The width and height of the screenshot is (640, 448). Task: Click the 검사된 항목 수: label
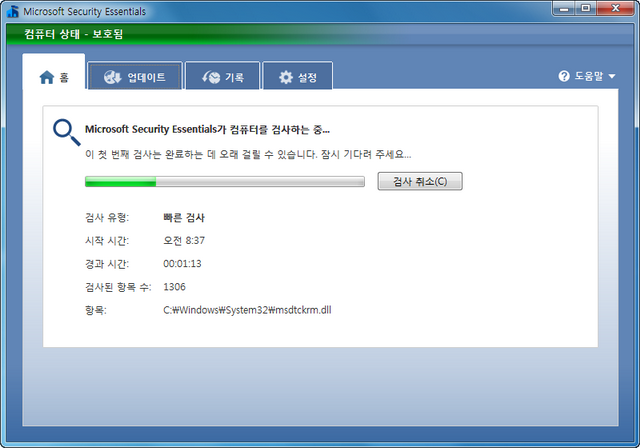(x=118, y=287)
